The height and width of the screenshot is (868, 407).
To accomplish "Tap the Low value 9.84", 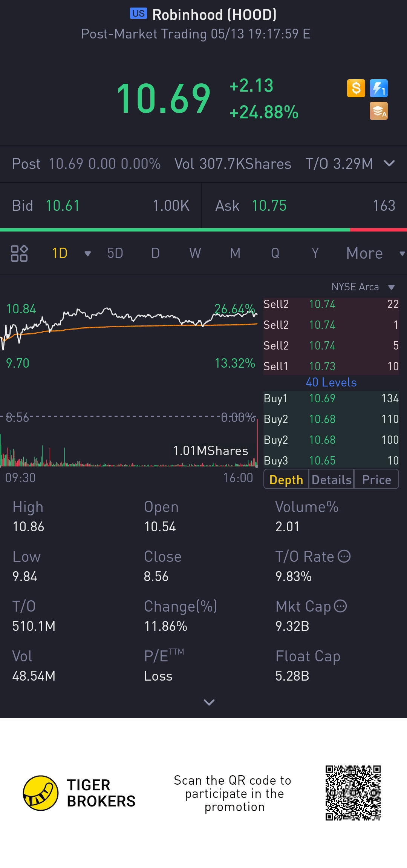I will pyautogui.click(x=24, y=577).
